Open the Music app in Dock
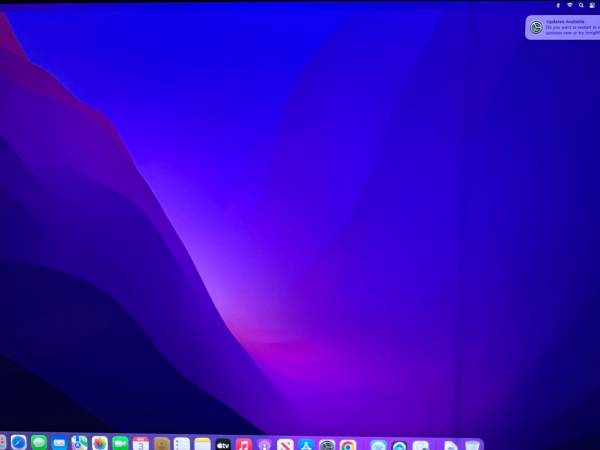 click(x=244, y=444)
